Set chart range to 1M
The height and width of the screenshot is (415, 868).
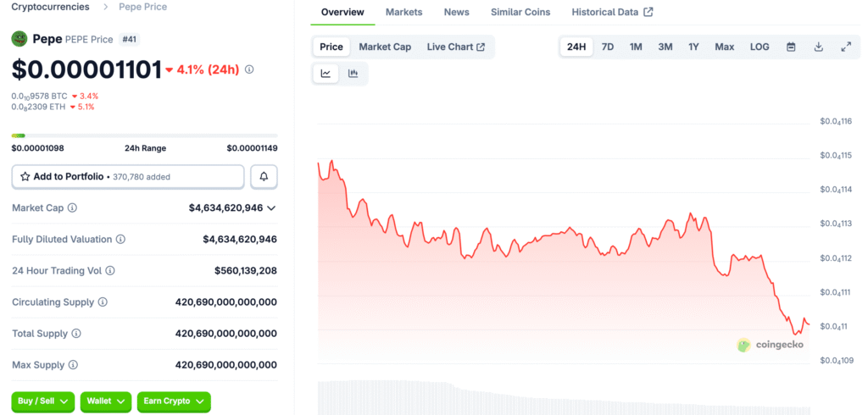tap(636, 47)
